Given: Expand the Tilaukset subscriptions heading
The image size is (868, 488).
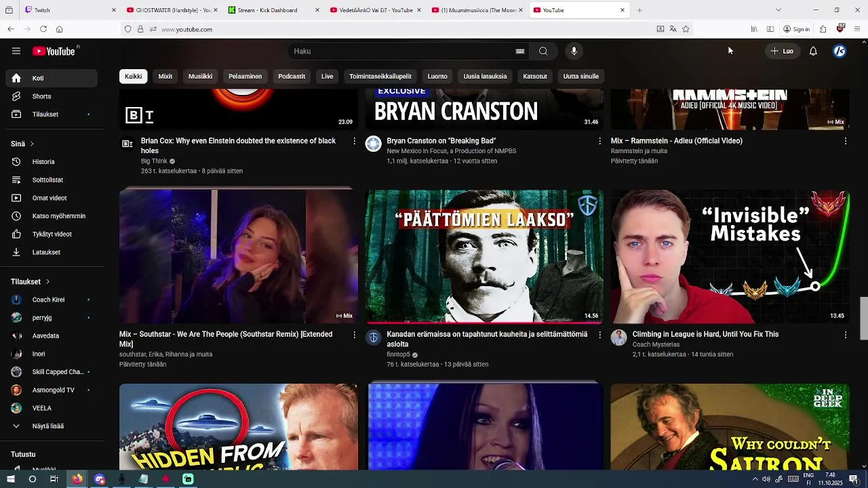Looking at the screenshot, I should coord(31,281).
